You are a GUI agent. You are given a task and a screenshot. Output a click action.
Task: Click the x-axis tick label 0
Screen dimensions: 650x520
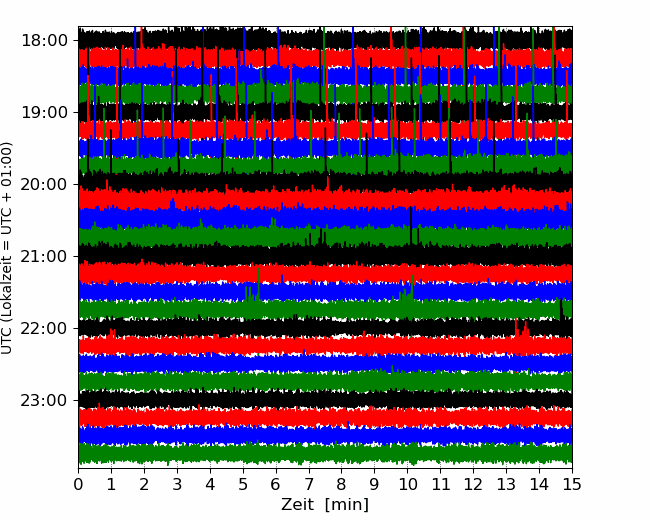click(x=78, y=484)
